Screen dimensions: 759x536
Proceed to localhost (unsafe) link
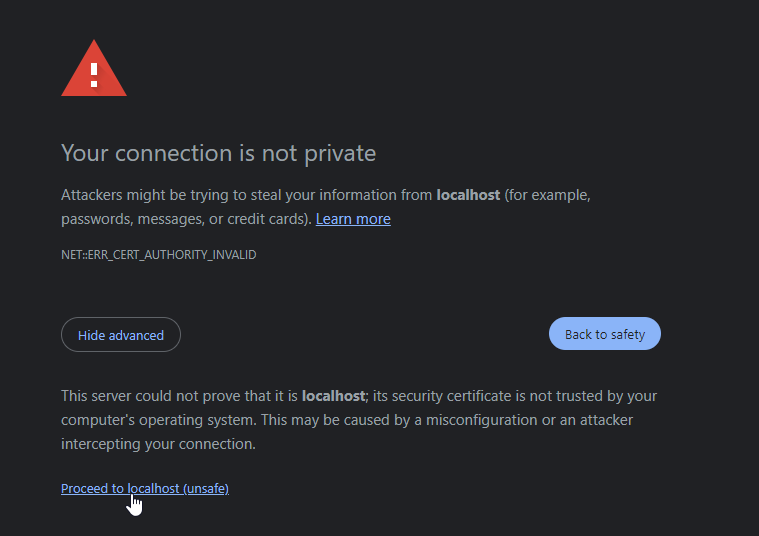(x=145, y=488)
